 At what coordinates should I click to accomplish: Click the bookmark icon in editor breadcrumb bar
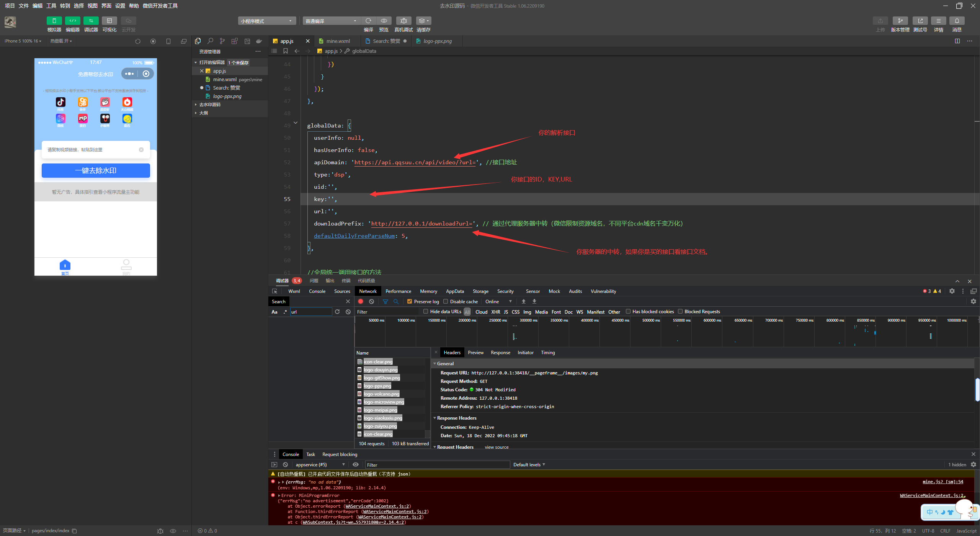tap(286, 51)
